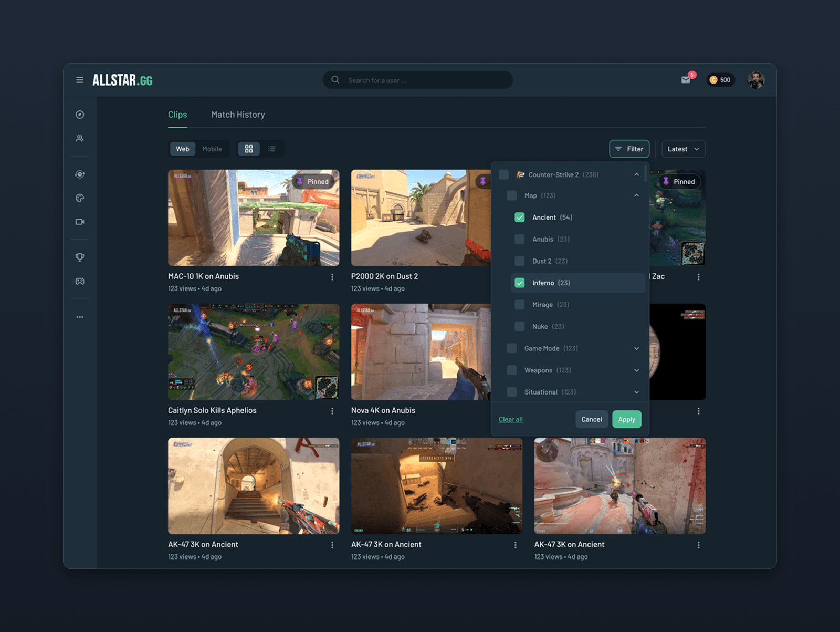Check the Anubis map checkbox

(520, 239)
